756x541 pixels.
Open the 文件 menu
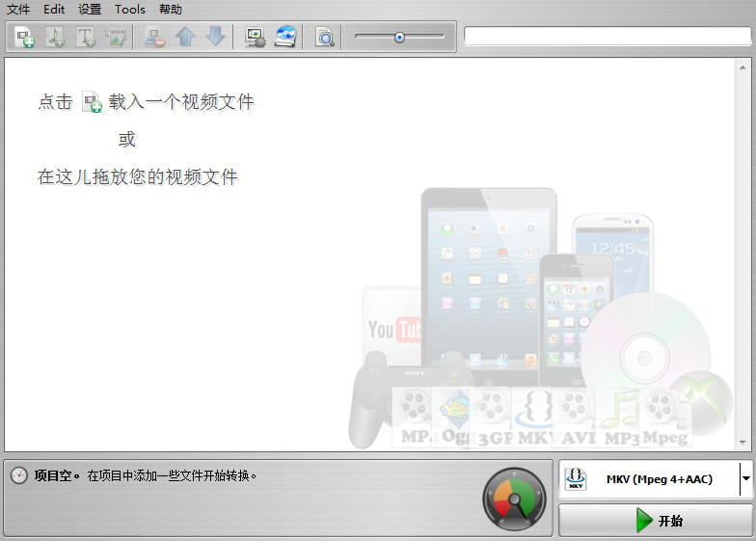[18, 9]
